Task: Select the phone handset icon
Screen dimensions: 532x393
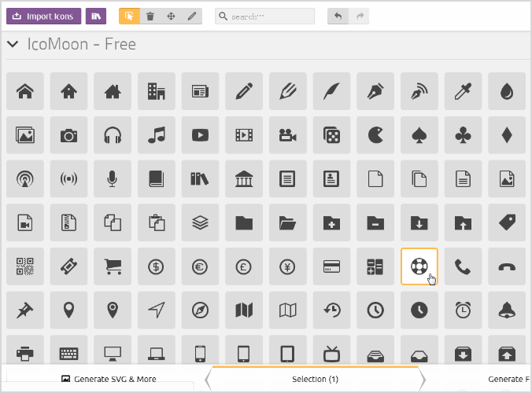Action: 463,266
